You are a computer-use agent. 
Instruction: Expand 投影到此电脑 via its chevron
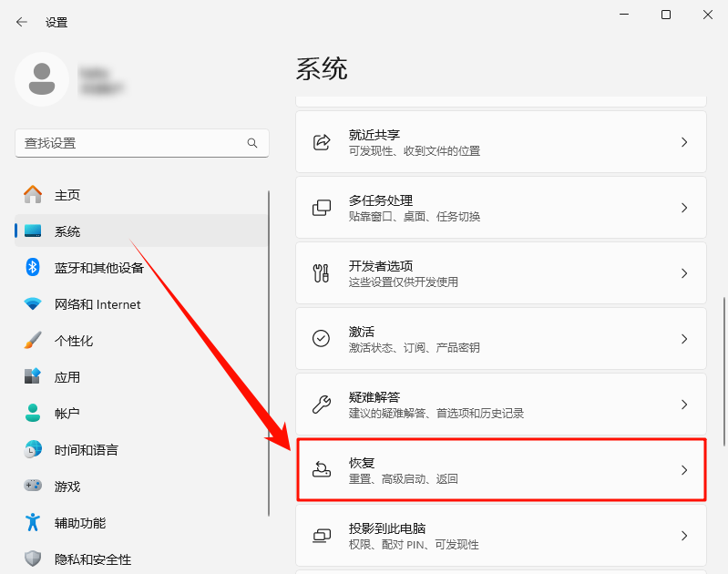point(684,536)
